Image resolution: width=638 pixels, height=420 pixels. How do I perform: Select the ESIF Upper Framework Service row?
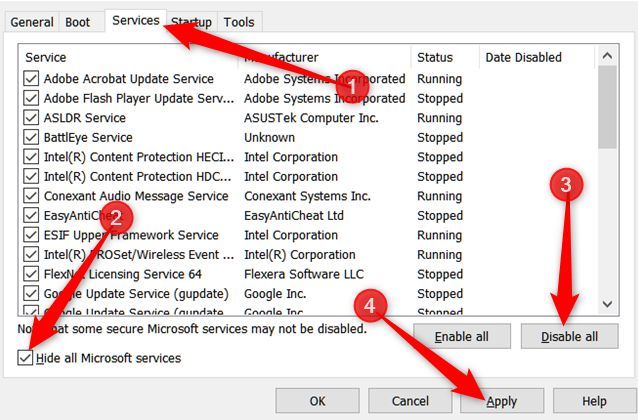pos(130,235)
